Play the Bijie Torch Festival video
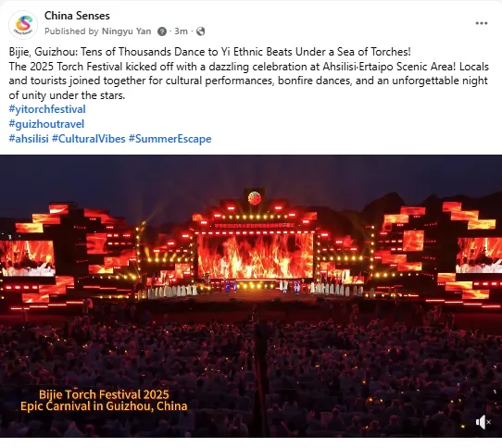The width and height of the screenshot is (502, 448). 251,296
